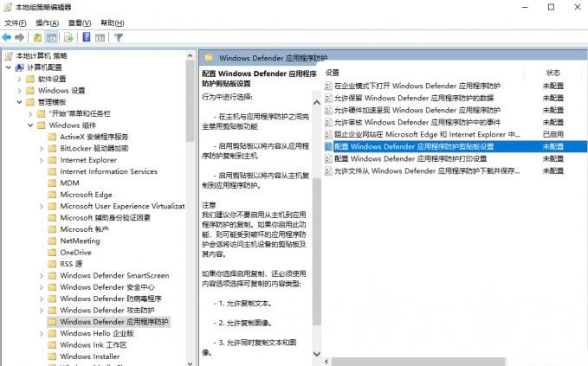Select 本地计算机 策略 root node
The width and height of the screenshot is (588, 366).
[x=42, y=56]
